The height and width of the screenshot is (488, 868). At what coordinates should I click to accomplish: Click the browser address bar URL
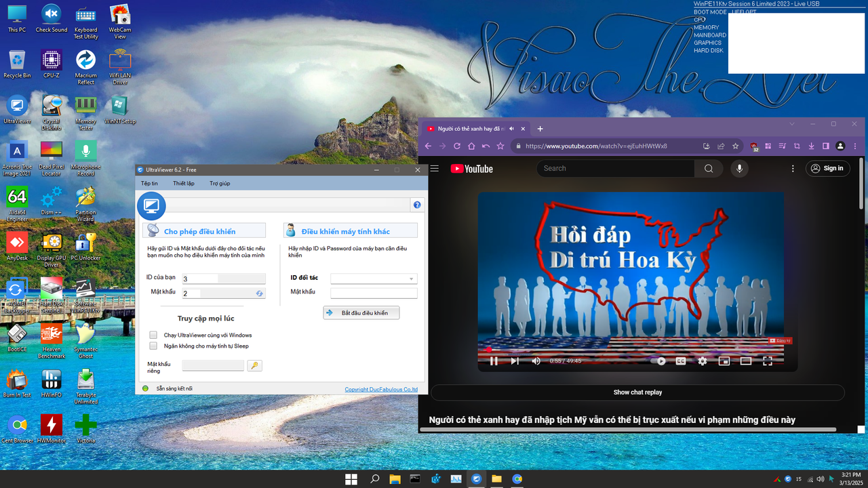[595, 146]
